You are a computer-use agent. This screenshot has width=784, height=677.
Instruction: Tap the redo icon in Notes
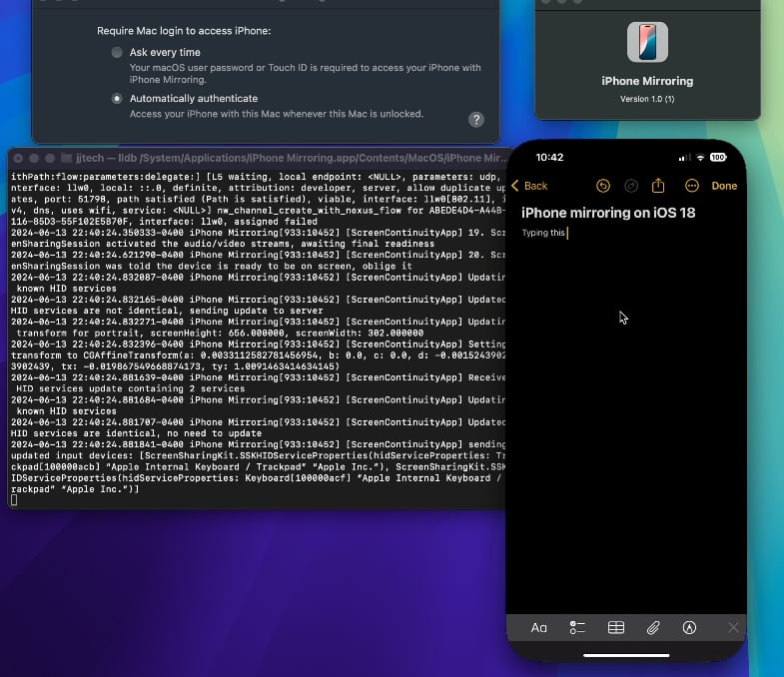click(x=630, y=186)
